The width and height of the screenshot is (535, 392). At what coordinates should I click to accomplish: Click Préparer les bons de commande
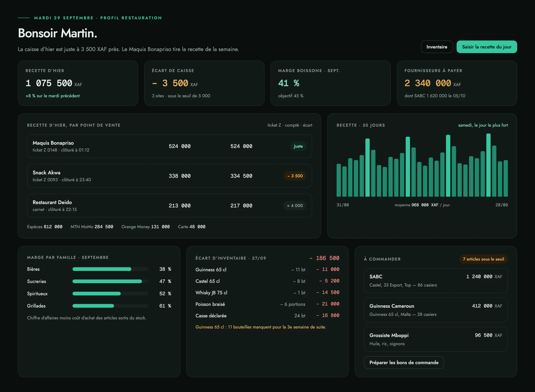tap(404, 362)
